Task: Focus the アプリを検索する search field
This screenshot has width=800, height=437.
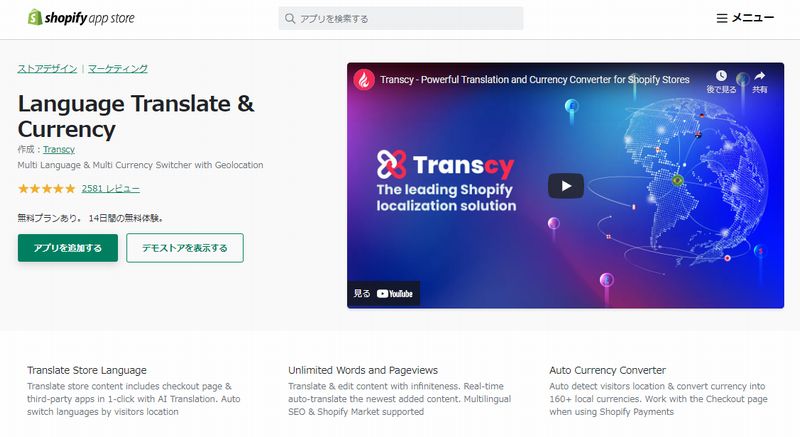Action: click(x=401, y=18)
